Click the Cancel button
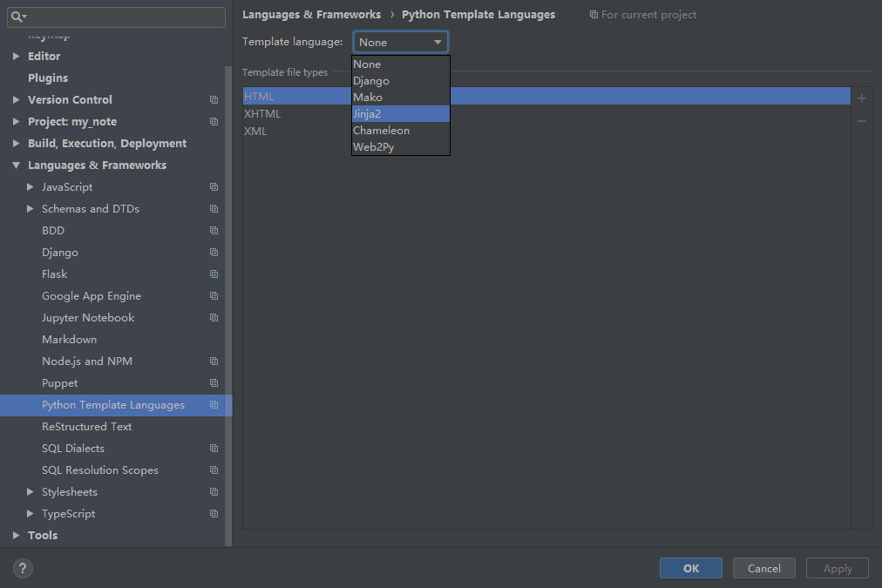 pos(763,568)
